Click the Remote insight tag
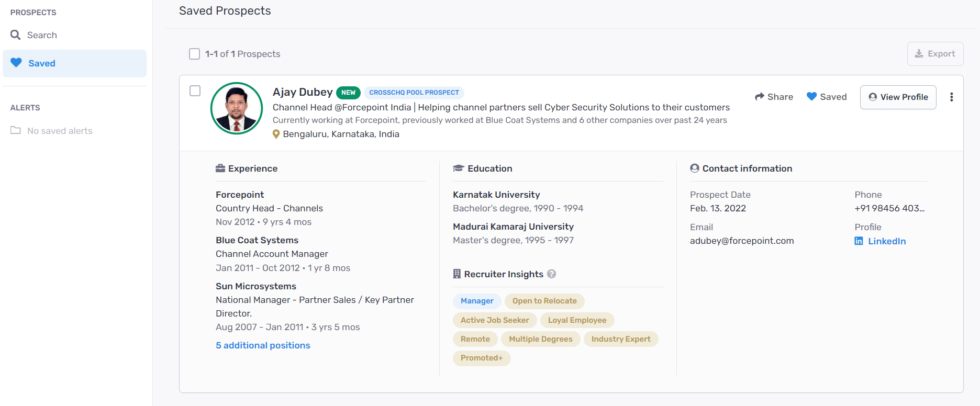The width and height of the screenshot is (980, 406). (x=475, y=339)
